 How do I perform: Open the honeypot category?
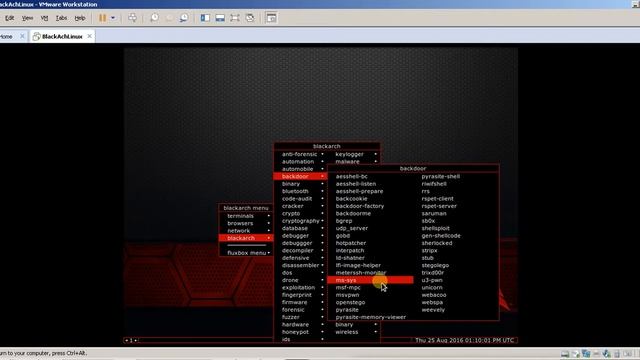(x=300, y=332)
